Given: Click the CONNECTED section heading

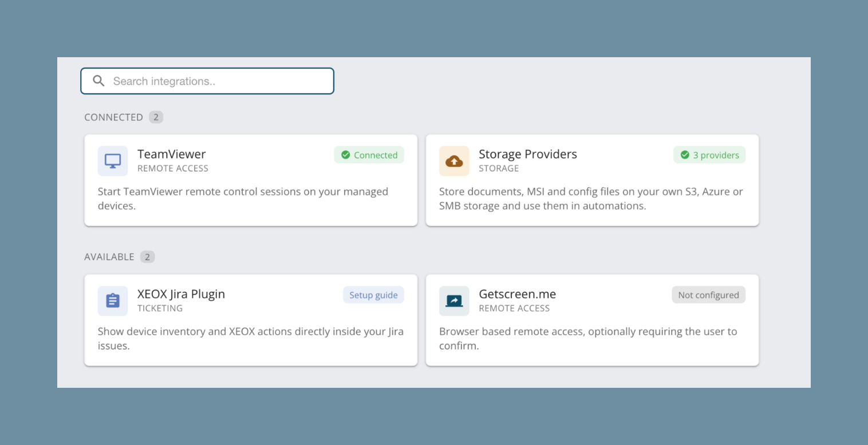Looking at the screenshot, I should [113, 117].
